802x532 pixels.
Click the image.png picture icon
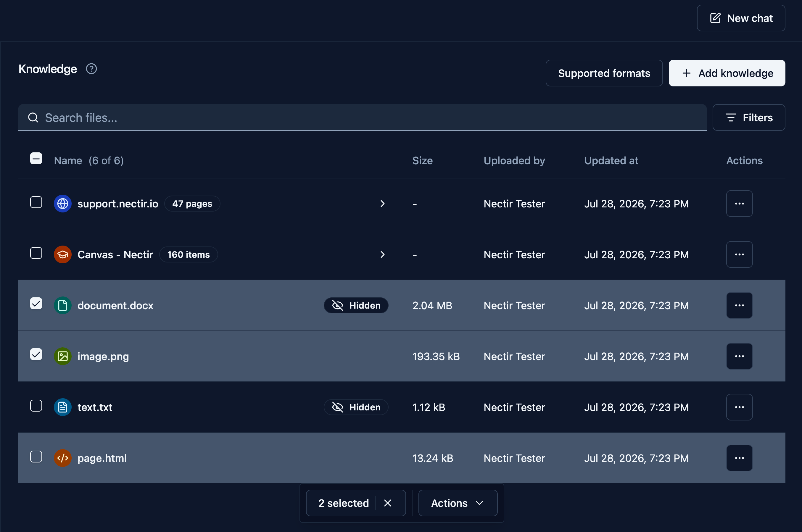(63, 356)
